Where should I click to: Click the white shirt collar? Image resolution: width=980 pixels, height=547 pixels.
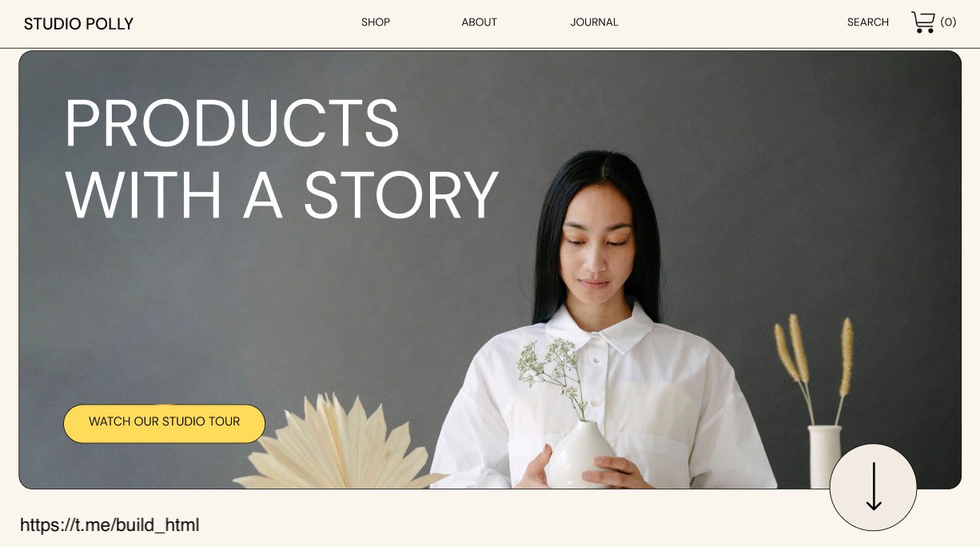coord(601,328)
